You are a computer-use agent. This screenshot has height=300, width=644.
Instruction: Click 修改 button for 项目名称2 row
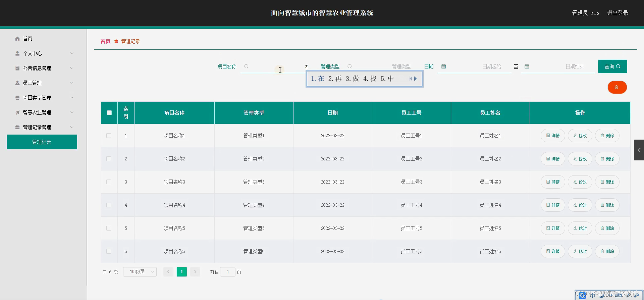click(x=580, y=159)
